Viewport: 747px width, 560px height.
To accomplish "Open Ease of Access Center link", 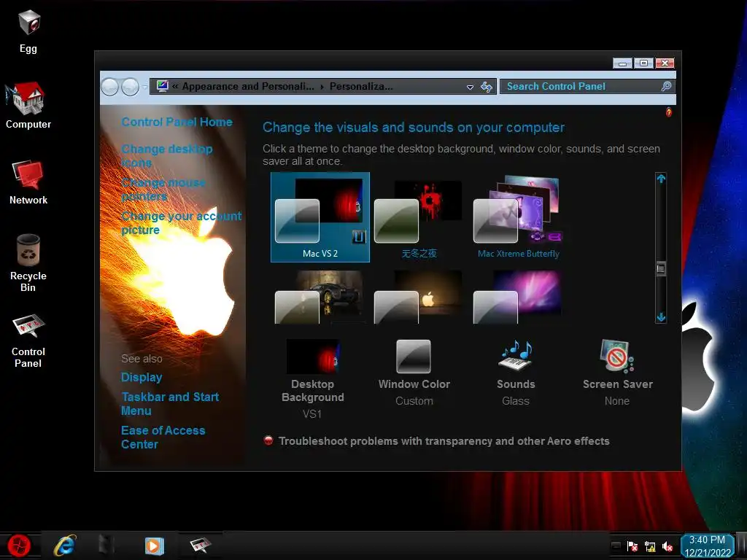I will click(x=163, y=437).
